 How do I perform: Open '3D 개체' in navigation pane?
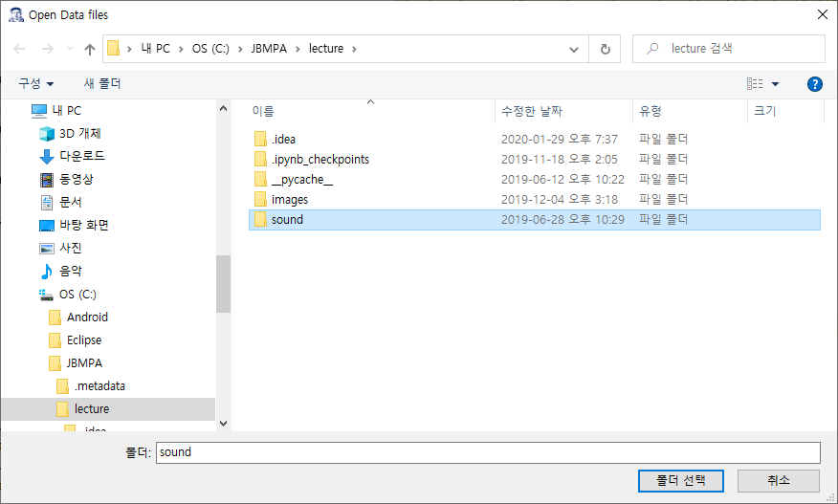click(x=79, y=133)
